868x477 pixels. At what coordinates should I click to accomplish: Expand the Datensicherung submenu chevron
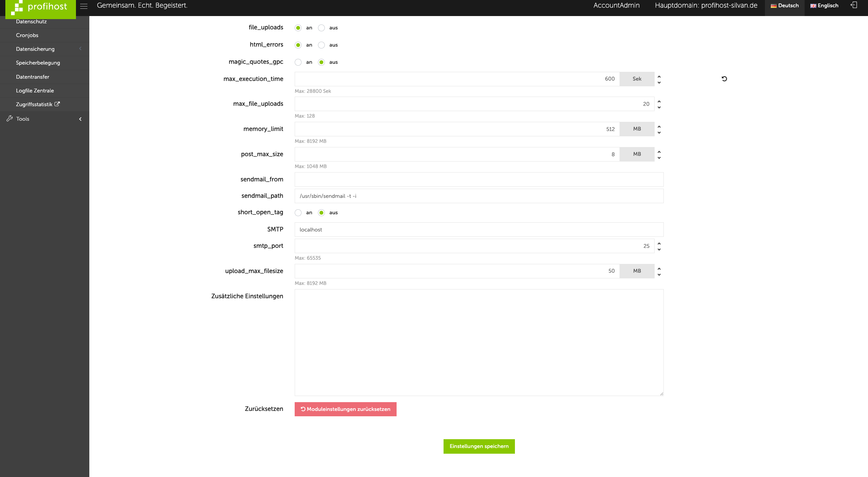(x=80, y=49)
